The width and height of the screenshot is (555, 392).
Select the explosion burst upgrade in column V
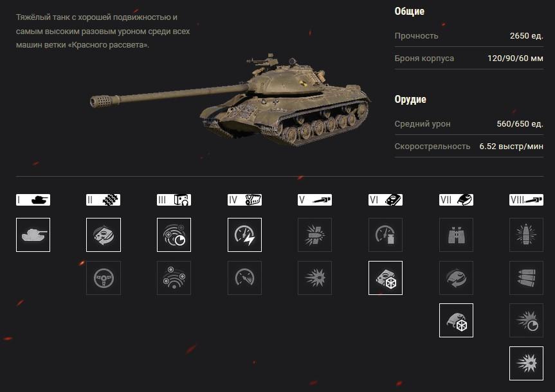coord(314,278)
